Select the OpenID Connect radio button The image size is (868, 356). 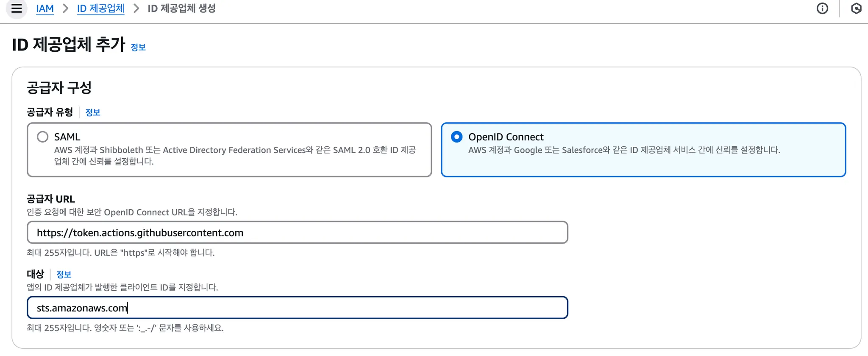click(456, 137)
